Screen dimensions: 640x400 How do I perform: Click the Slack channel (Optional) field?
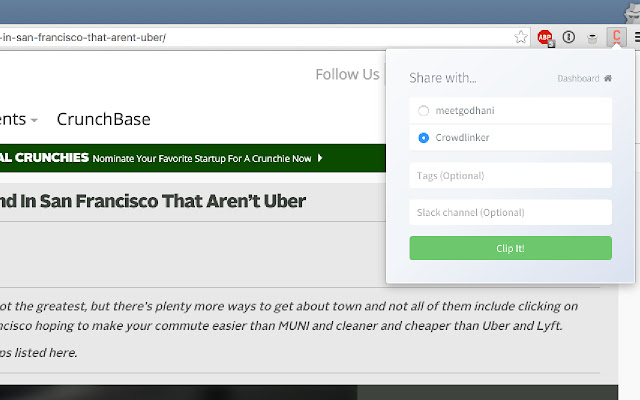tap(510, 212)
